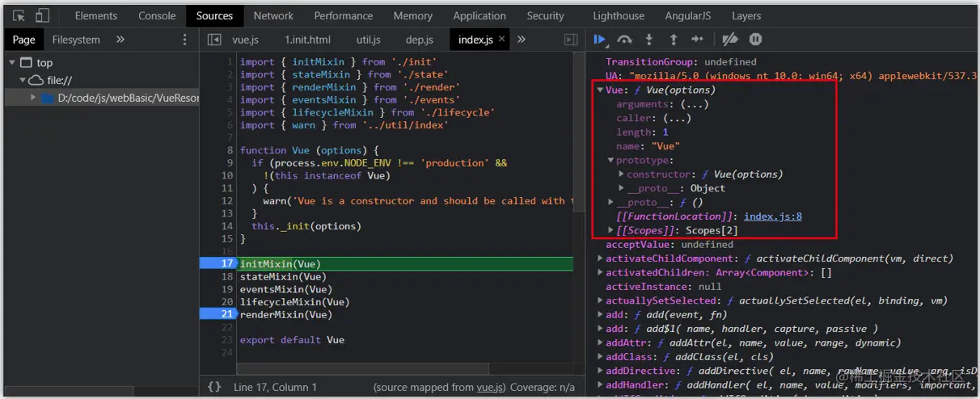Open the Elements panel
980x399 pixels.
(x=95, y=15)
